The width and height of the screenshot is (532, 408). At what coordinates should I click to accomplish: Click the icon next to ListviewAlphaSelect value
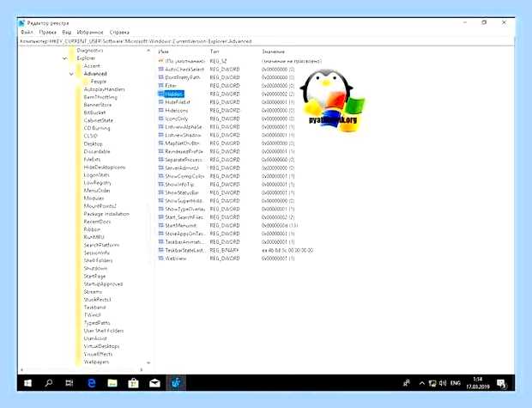(161, 127)
